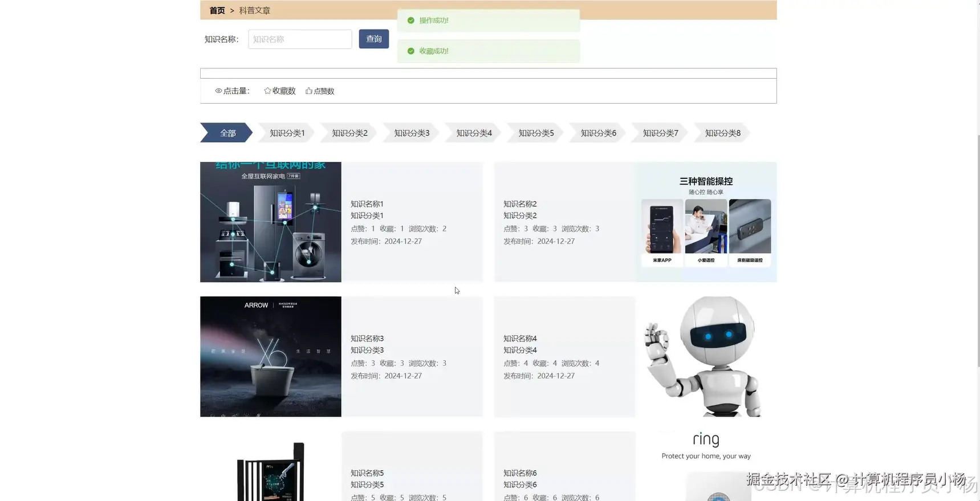The width and height of the screenshot is (980, 501).
Task: Click 知识分类1 label in first card
Action: [367, 215]
